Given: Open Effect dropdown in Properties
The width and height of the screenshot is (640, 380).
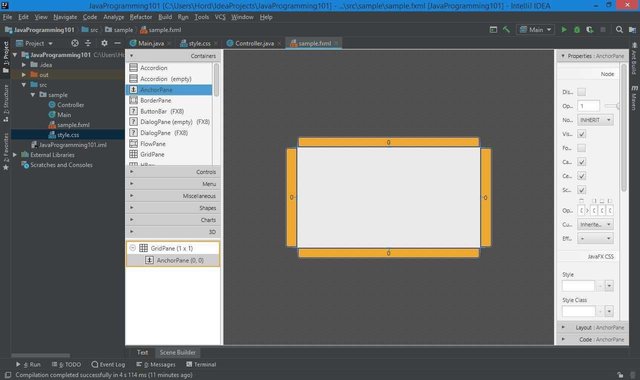Looking at the screenshot, I should (595, 238).
